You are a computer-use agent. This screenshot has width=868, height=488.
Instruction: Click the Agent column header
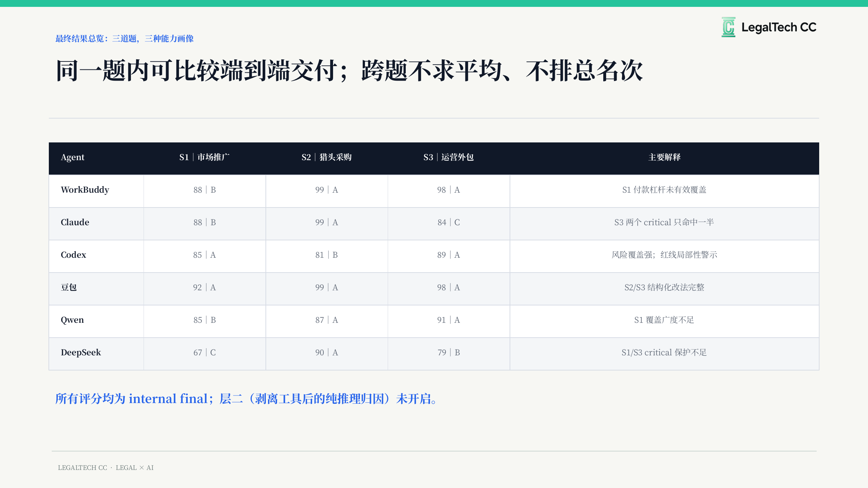(x=72, y=157)
